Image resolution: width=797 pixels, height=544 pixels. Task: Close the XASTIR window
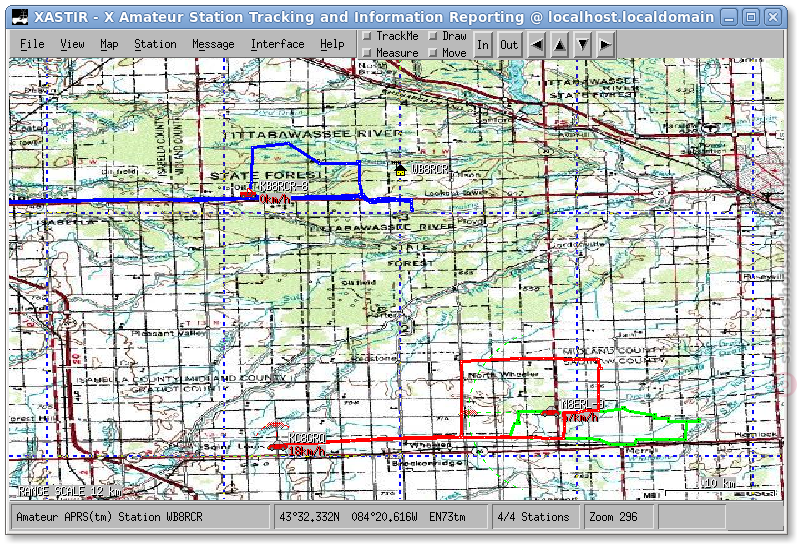click(x=773, y=17)
